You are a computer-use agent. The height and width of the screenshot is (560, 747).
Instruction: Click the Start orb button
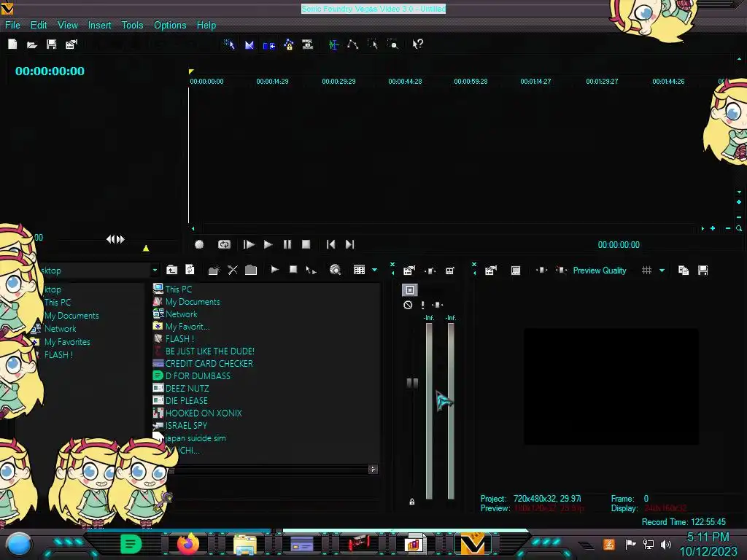pos(18,544)
